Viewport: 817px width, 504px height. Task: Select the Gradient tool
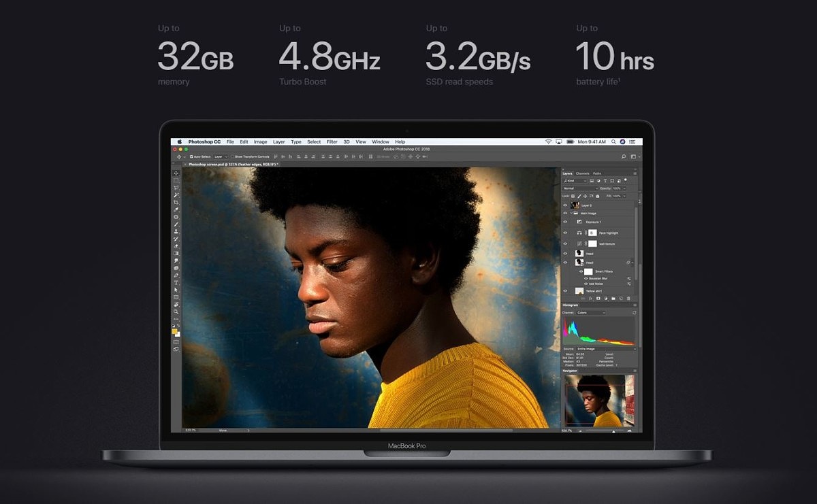[x=176, y=253]
